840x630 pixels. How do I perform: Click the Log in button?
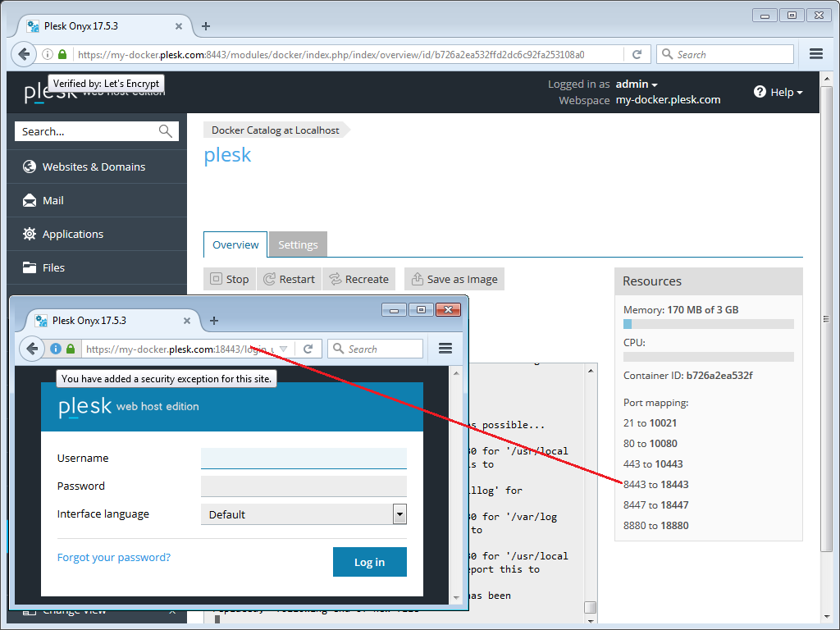click(370, 562)
